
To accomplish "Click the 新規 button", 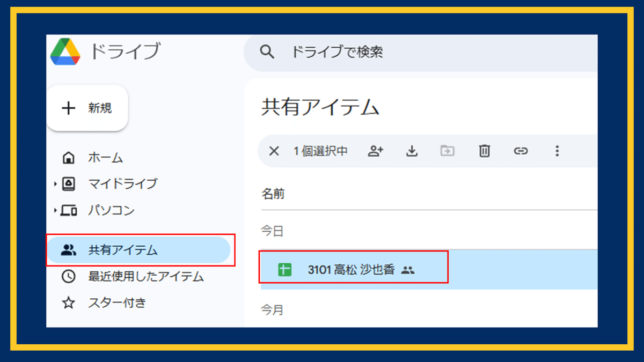I will (87, 108).
